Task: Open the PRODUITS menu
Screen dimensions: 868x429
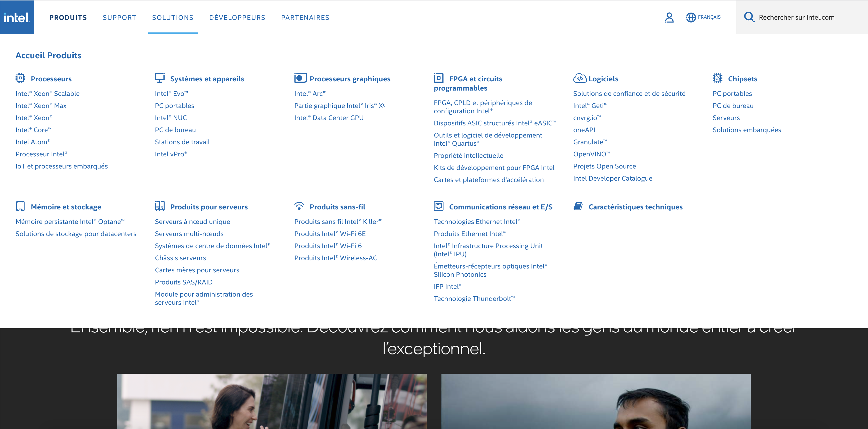Action: pos(68,17)
